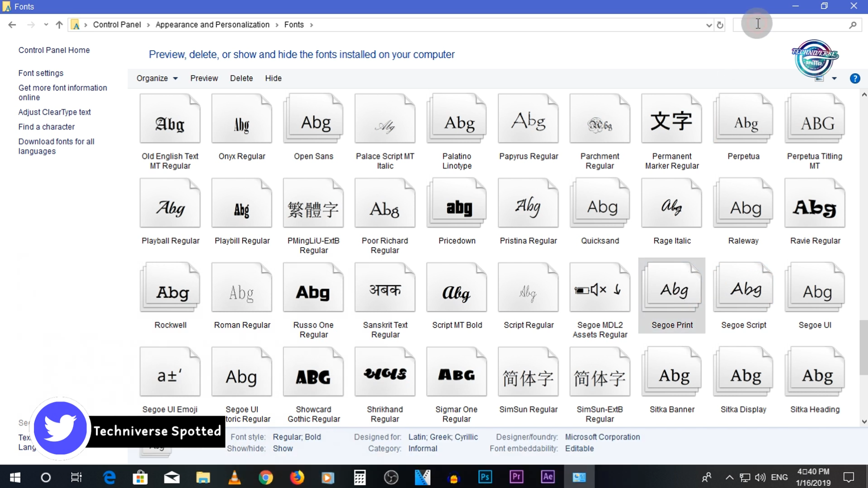Open Photoshop from the taskbar
This screenshot has height=488, width=868.
point(485,477)
